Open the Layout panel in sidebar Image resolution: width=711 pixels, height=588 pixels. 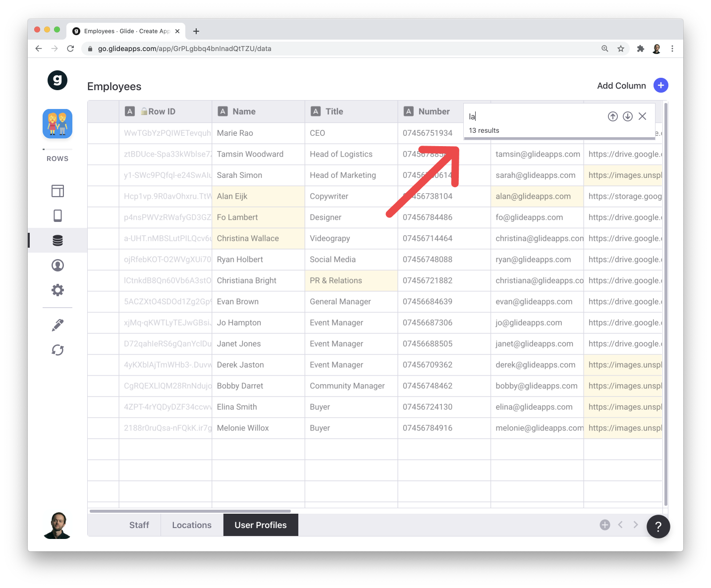[57, 191]
